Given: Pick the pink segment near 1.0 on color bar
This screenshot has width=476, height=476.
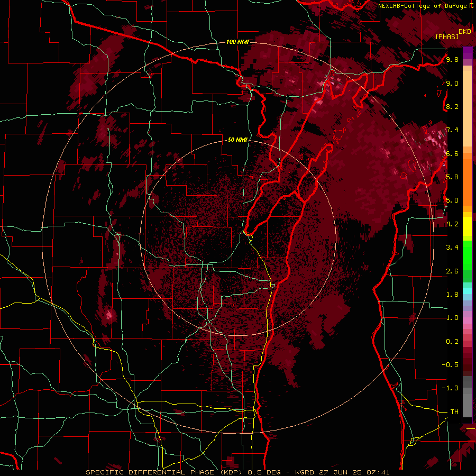Looking at the screenshot, I should (467, 321).
